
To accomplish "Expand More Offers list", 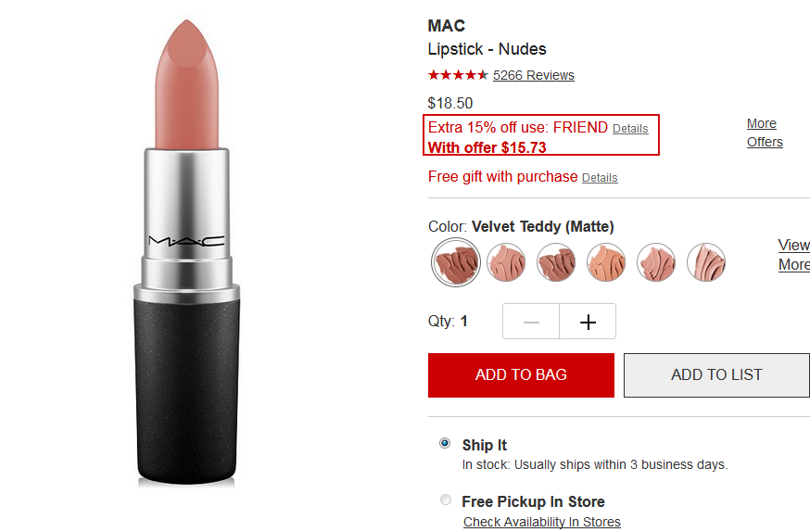I will [x=765, y=133].
